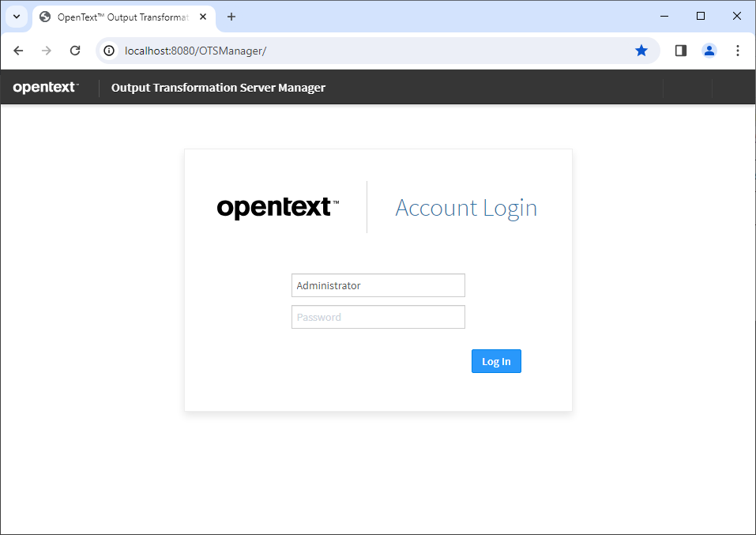The width and height of the screenshot is (756, 535).
Task: Click the browser forward navigation arrow
Action: click(x=46, y=50)
